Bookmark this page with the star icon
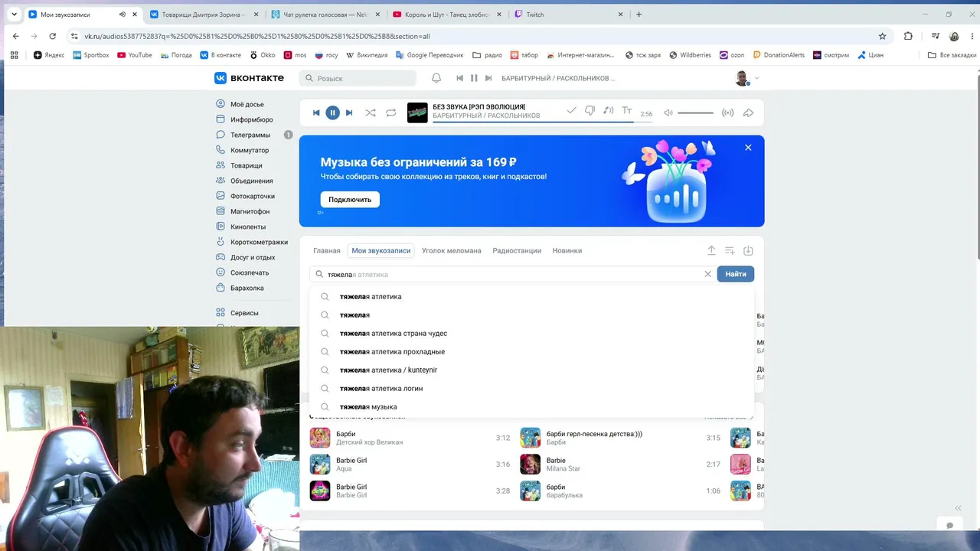980x551 pixels. pos(882,36)
